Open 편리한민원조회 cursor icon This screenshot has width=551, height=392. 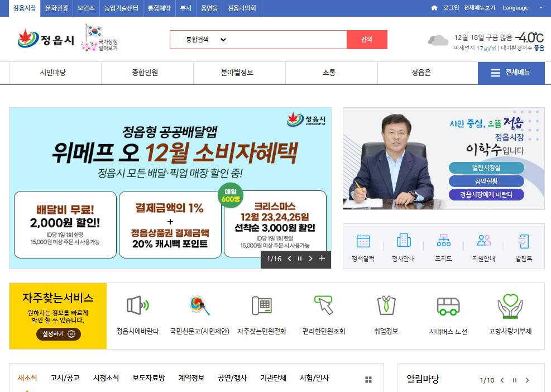tap(324, 305)
